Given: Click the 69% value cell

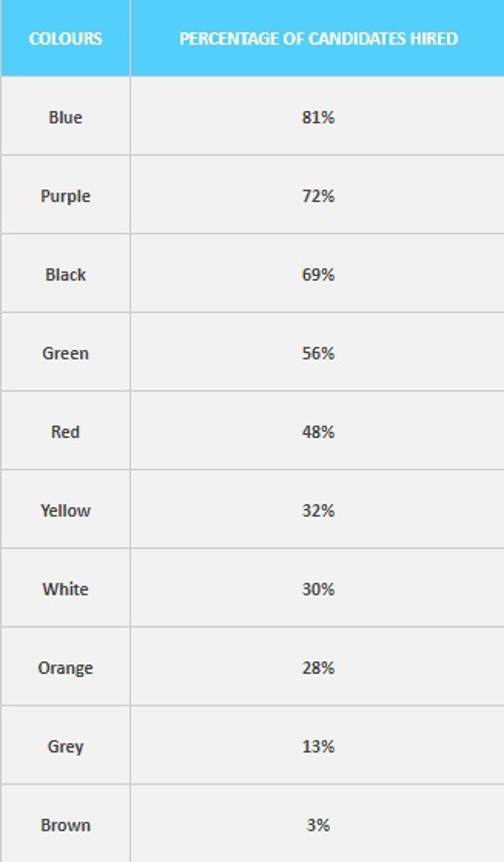Looking at the screenshot, I should [318, 274].
